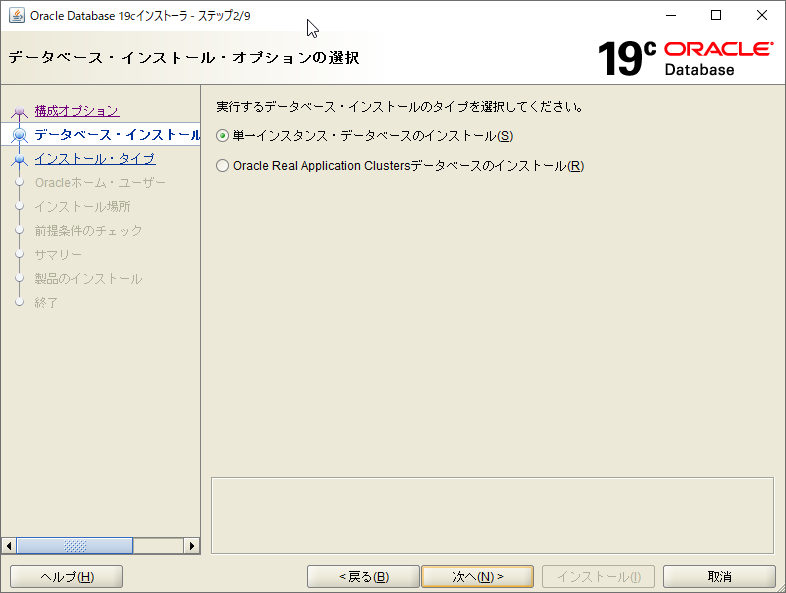Open the 構成オプション step link

coord(77,111)
